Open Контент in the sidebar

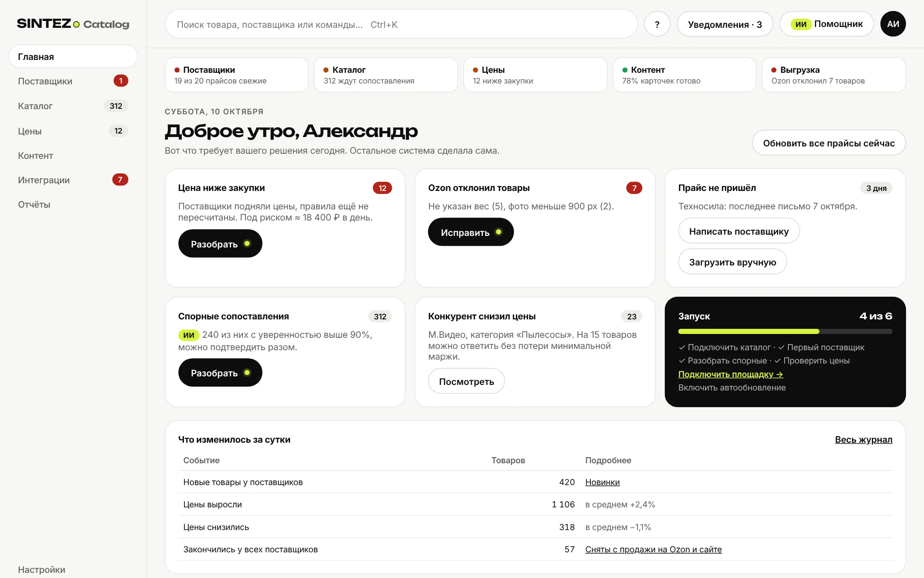(x=73, y=155)
